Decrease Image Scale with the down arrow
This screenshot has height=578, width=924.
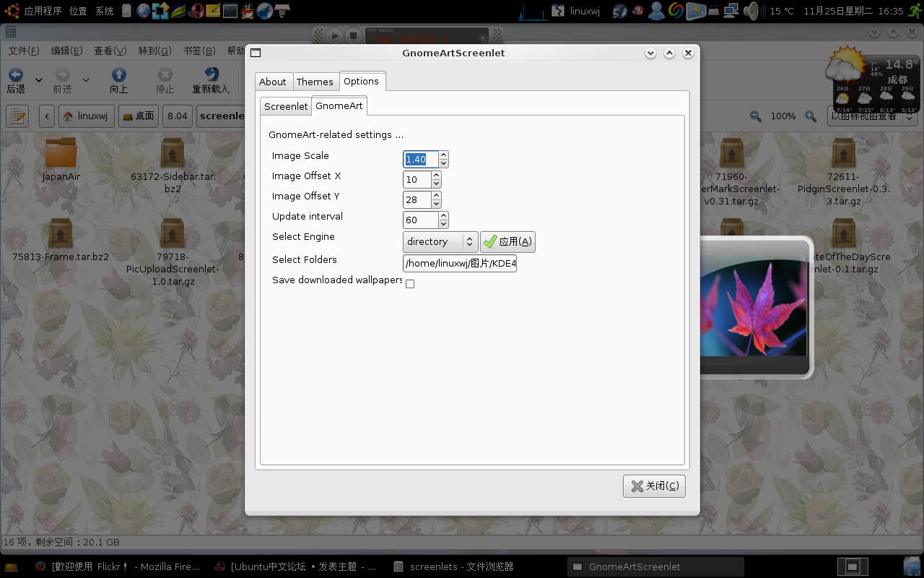tap(443, 163)
